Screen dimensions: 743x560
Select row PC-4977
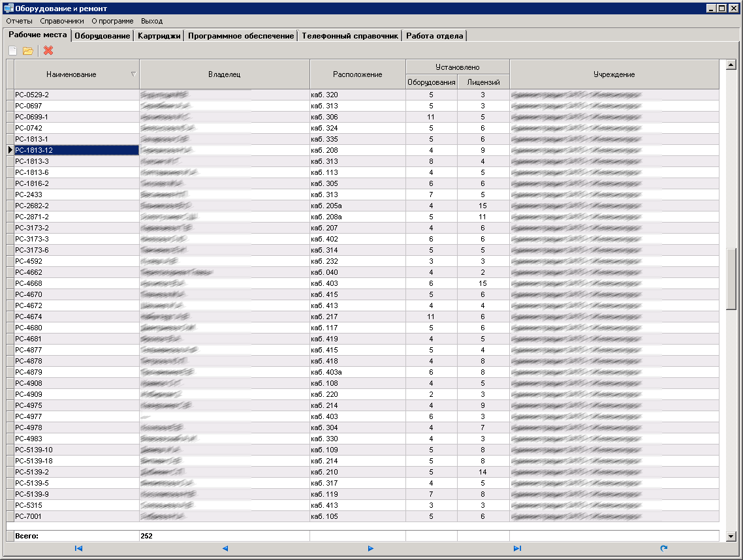click(x=363, y=416)
